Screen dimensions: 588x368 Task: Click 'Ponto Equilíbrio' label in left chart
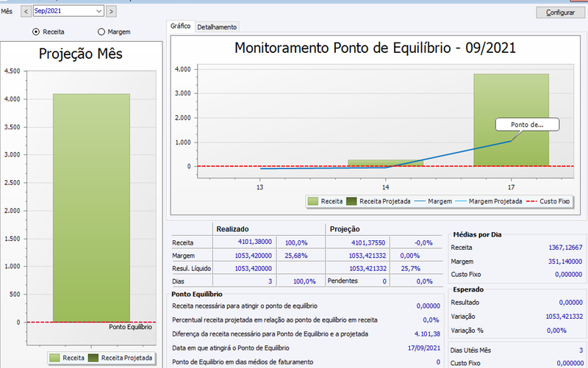[131, 327]
